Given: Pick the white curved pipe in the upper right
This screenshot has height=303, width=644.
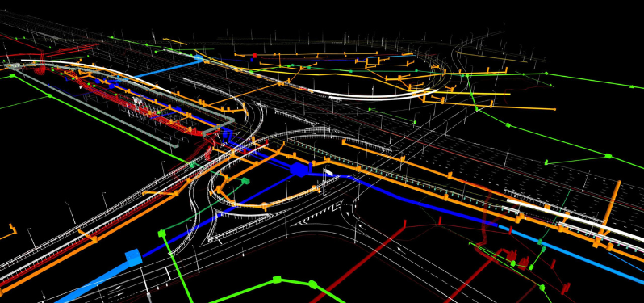Looking at the screenshot, I should click(370, 95).
